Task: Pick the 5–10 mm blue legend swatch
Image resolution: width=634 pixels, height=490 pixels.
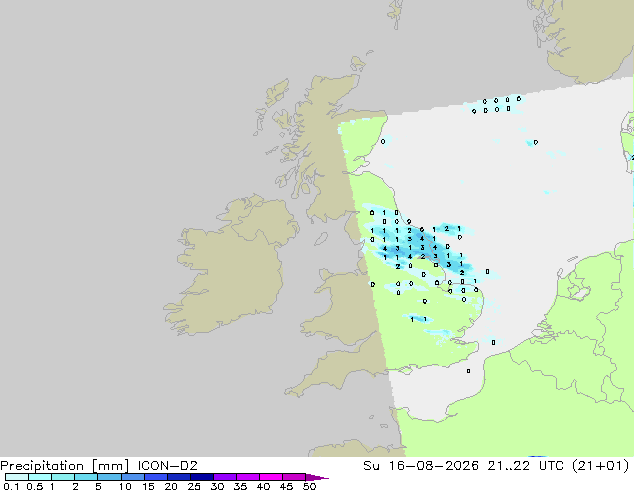Action: pos(109,477)
